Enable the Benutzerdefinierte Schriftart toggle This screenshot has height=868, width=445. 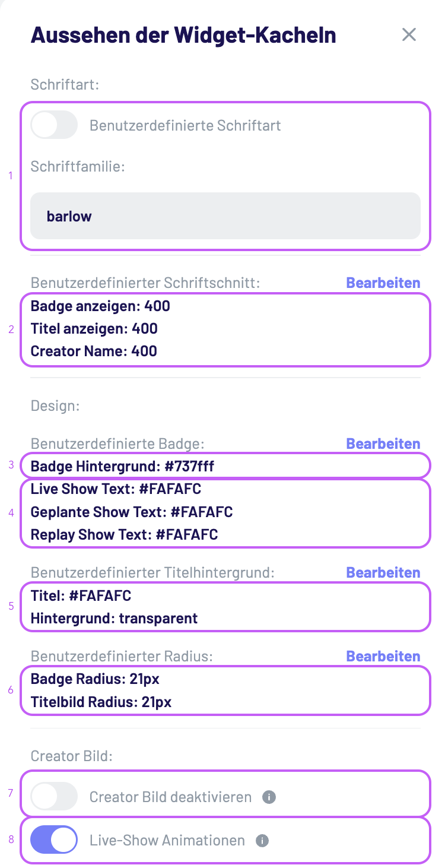point(54,125)
